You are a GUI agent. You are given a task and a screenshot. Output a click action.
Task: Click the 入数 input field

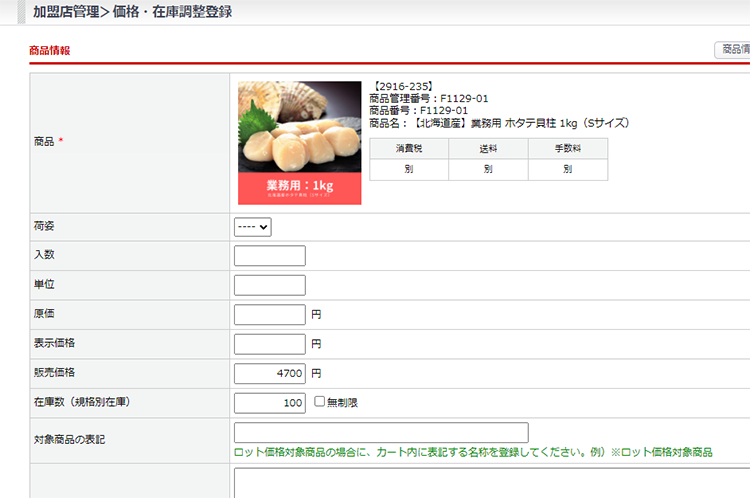click(x=269, y=256)
